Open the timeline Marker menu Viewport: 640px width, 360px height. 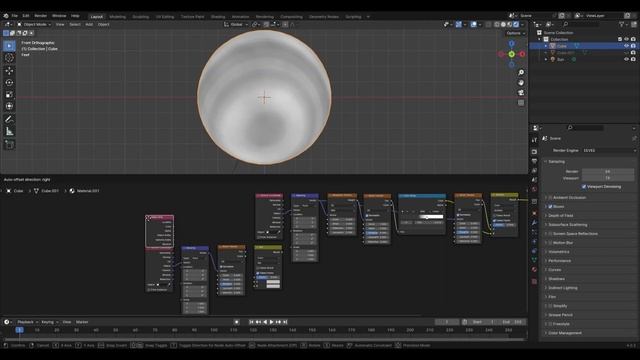point(82,322)
